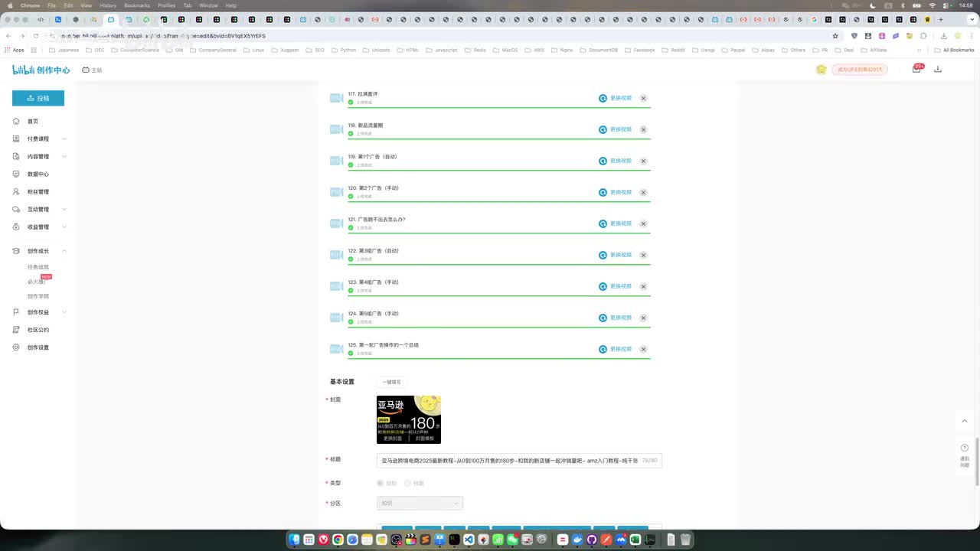Click the title input field
980x551 pixels.
pyautogui.click(x=519, y=461)
